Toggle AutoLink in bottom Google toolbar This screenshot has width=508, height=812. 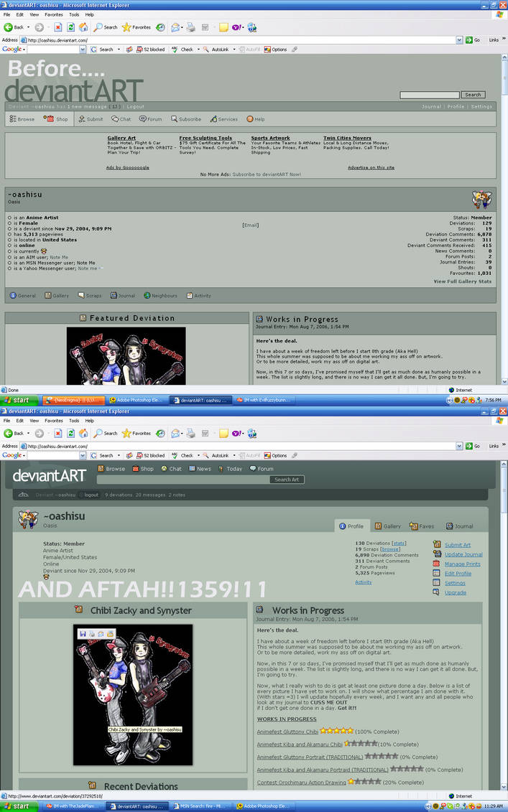point(216,456)
